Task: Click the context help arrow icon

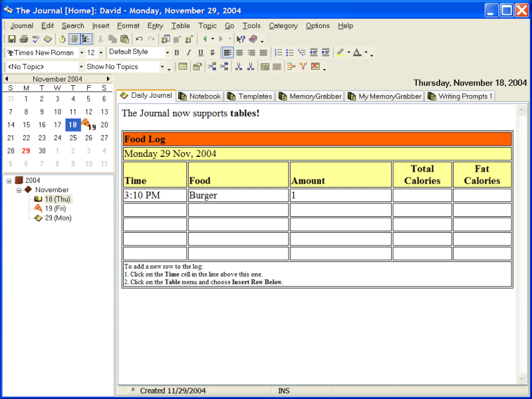Action: tap(241, 39)
